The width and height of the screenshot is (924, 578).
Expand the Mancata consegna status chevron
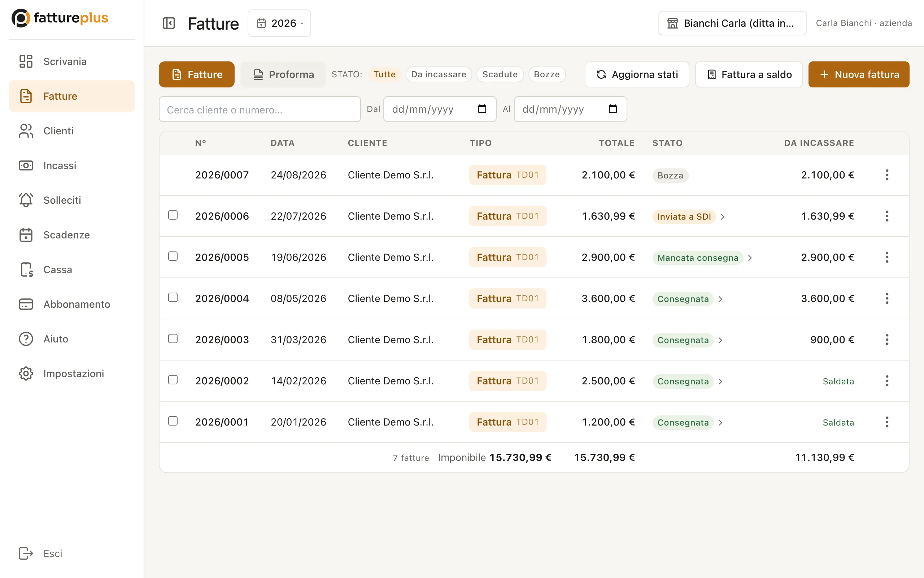coord(750,258)
